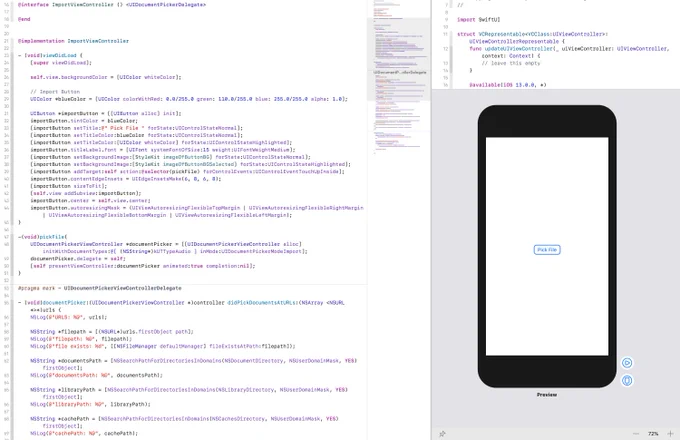680x440 pixels.
Task: Click the self.view.backgroundColor line
Action: (x=106, y=77)
